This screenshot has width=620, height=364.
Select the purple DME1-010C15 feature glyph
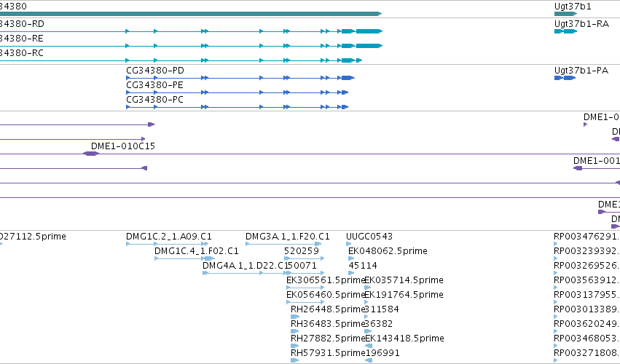point(91,154)
